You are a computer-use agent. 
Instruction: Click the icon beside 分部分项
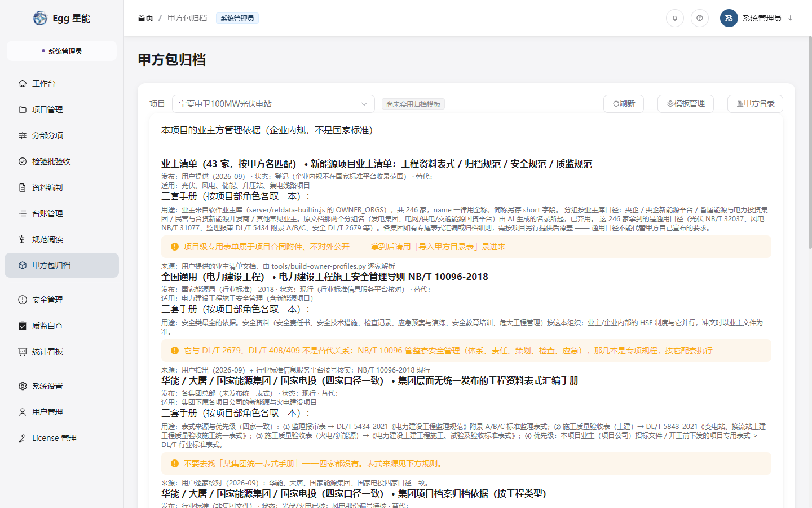click(23, 135)
